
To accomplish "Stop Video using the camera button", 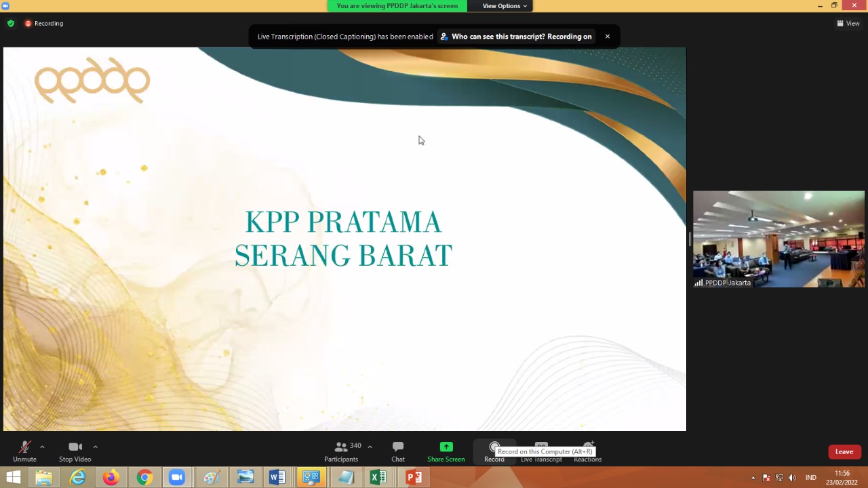I will (x=75, y=450).
